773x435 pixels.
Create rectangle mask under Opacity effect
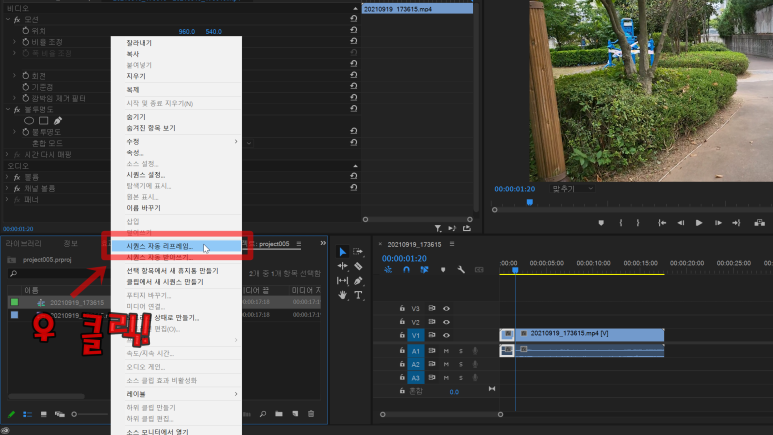click(x=43, y=120)
